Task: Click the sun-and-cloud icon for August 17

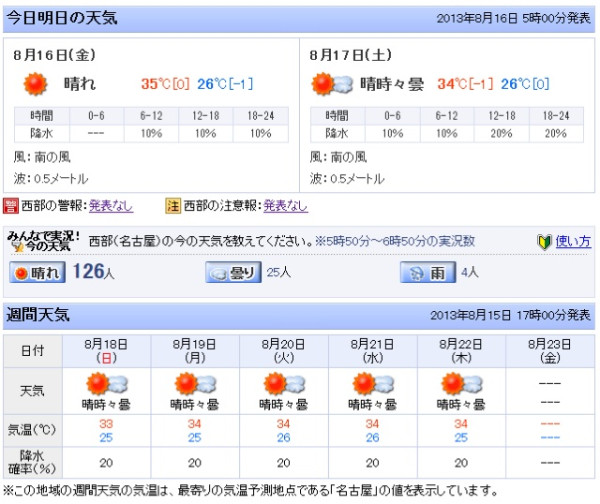Action: tap(332, 83)
